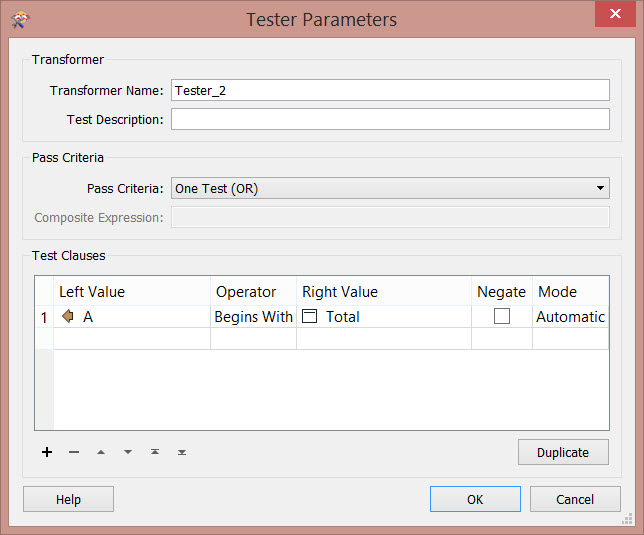Open the Begins With operator cell

(x=253, y=317)
